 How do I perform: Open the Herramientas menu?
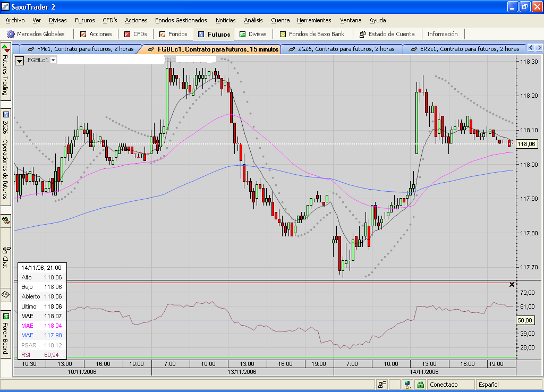[x=314, y=20]
